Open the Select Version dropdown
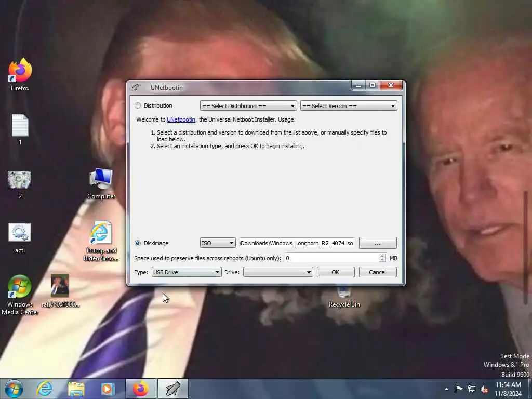The image size is (532, 399). [349, 106]
